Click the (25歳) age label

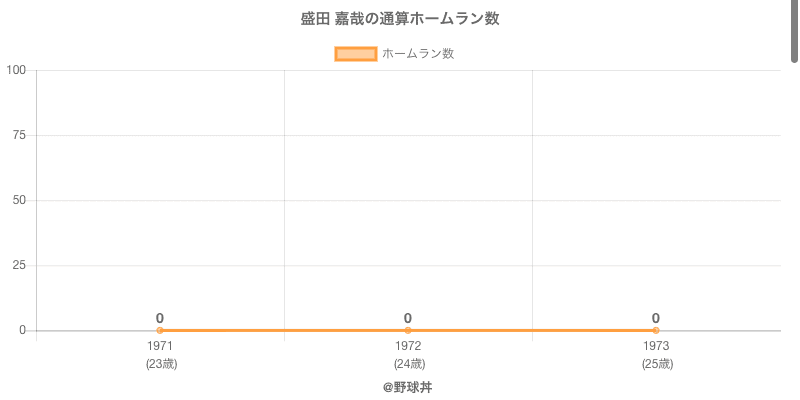point(656,364)
